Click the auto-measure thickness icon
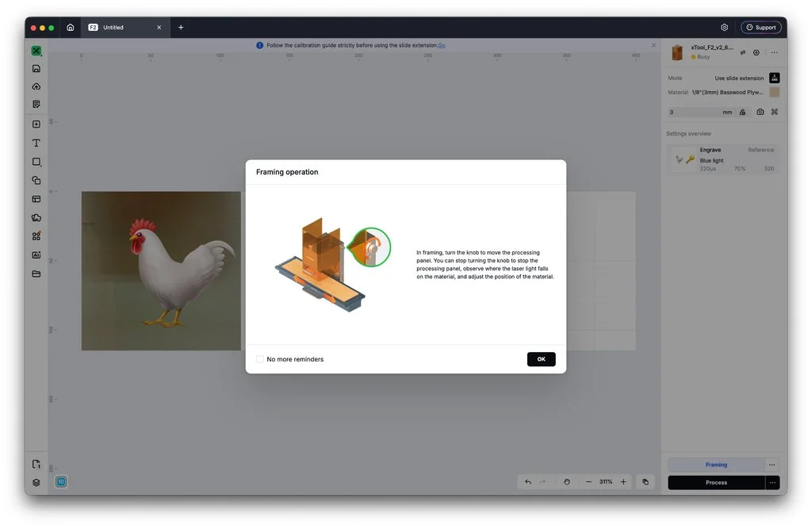This screenshot has height=528, width=812. tap(742, 112)
